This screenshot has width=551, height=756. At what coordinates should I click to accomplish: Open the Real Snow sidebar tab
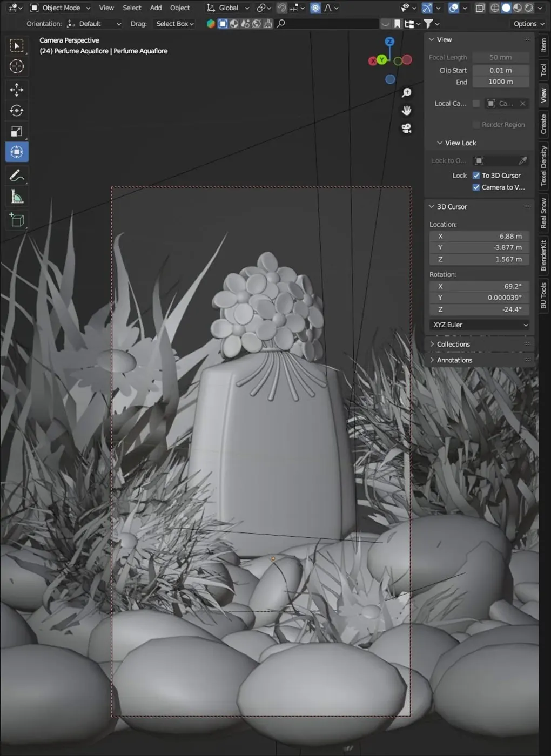pos(544,213)
